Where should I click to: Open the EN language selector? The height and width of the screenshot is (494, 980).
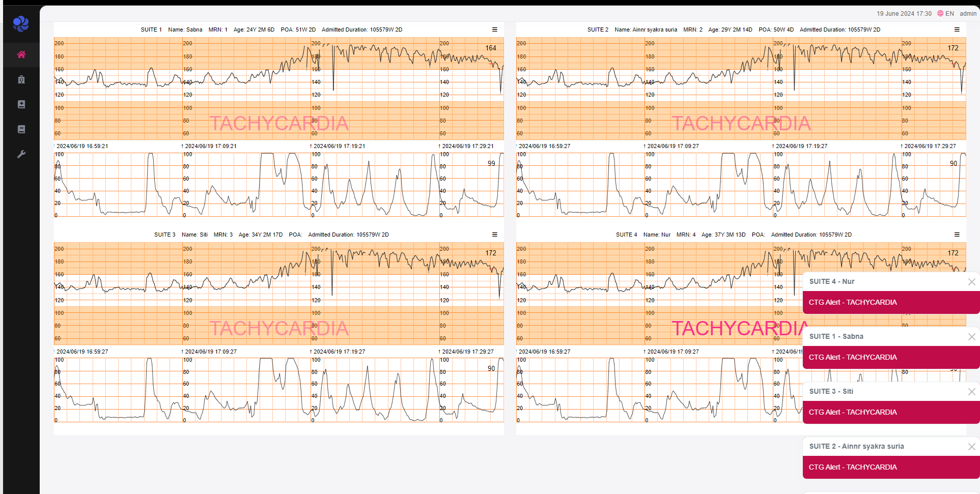tap(949, 14)
